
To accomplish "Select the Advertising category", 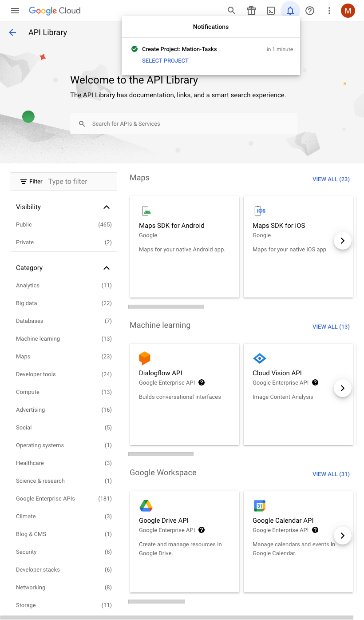I will 64,410.
